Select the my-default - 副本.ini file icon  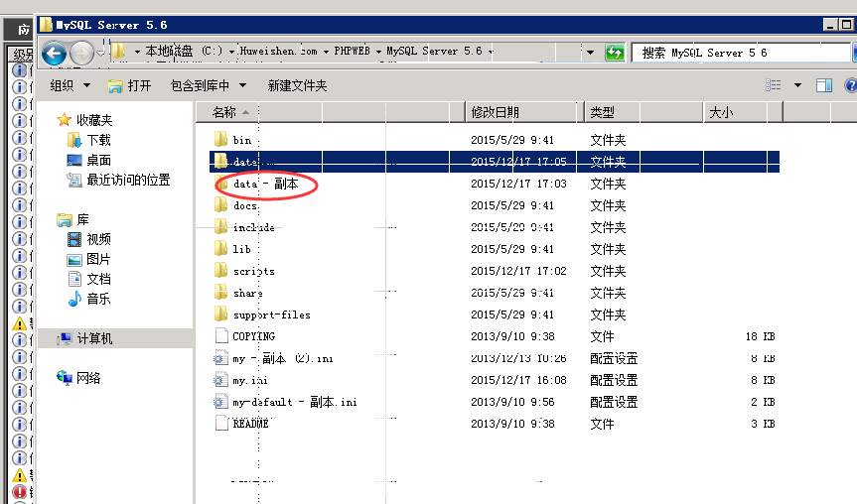[x=220, y=402]
